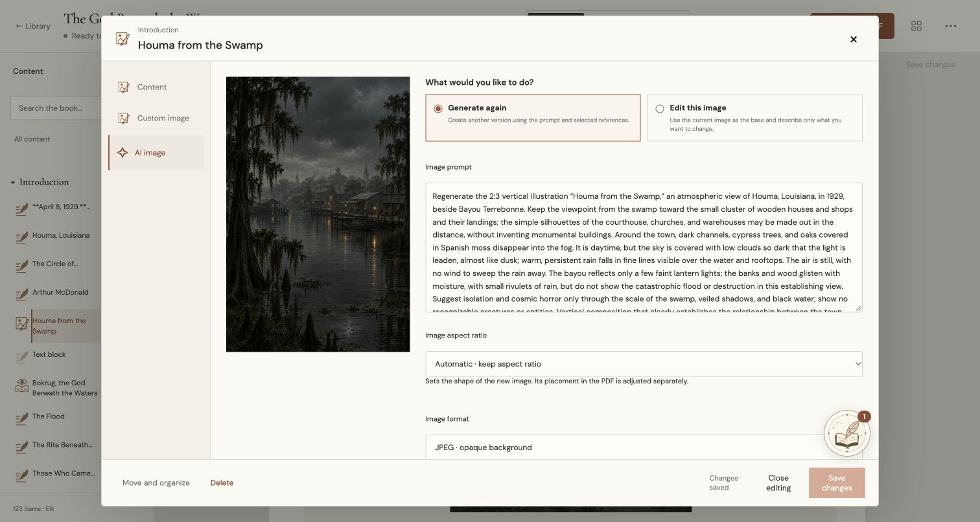Click the Custom image tab icon

[124, 118]
